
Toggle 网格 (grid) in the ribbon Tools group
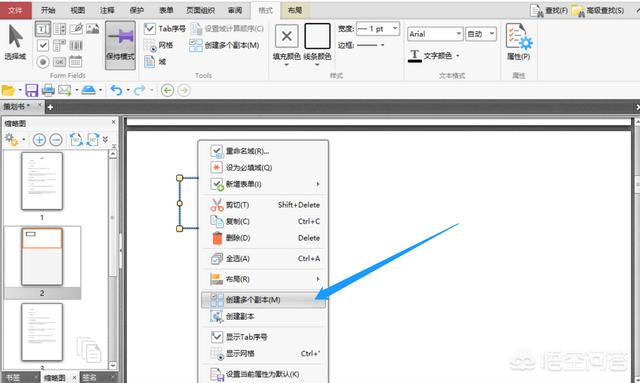(x=158, y=45)
